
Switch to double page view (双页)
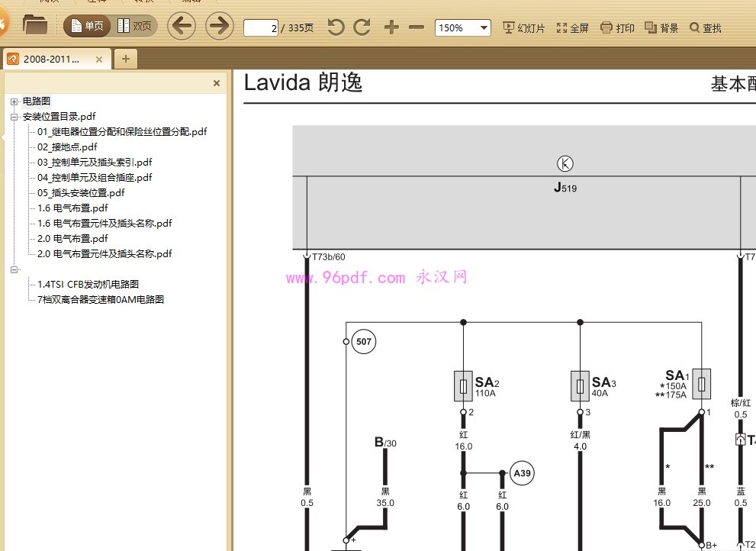coord(134,26)
